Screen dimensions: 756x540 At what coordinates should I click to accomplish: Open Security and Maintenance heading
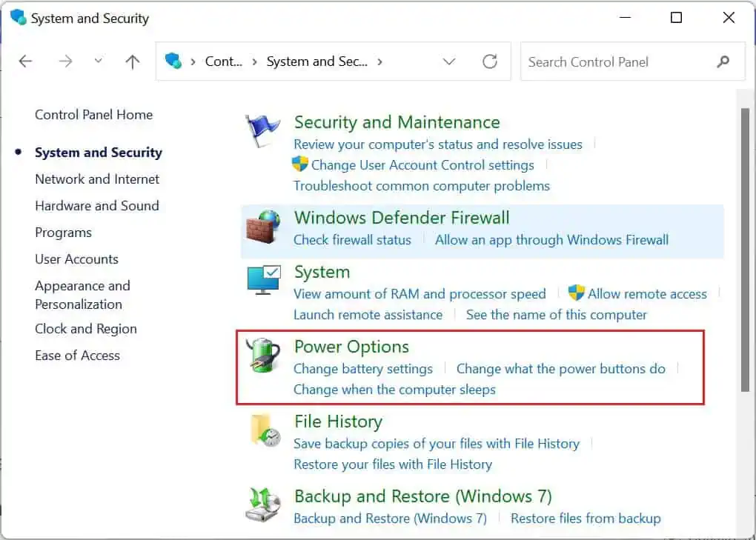(397, 122)
